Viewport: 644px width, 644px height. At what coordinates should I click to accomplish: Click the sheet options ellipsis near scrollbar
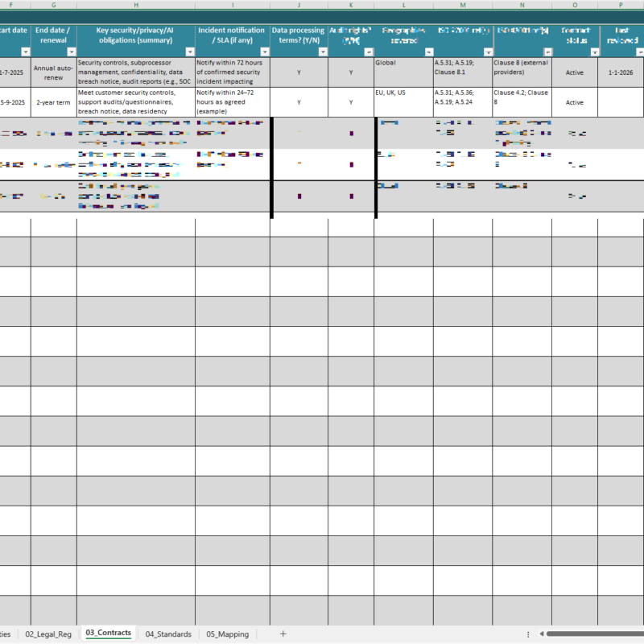pos(528,634)
